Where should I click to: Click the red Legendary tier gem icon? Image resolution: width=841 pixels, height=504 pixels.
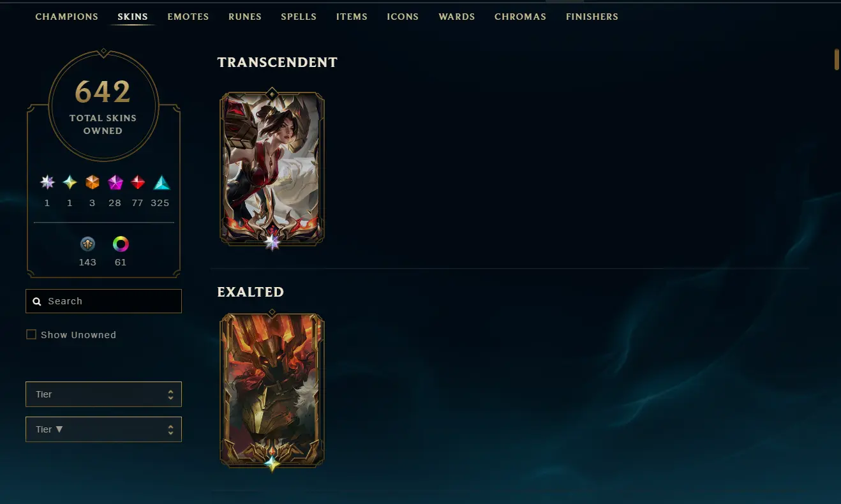(138, 183)
